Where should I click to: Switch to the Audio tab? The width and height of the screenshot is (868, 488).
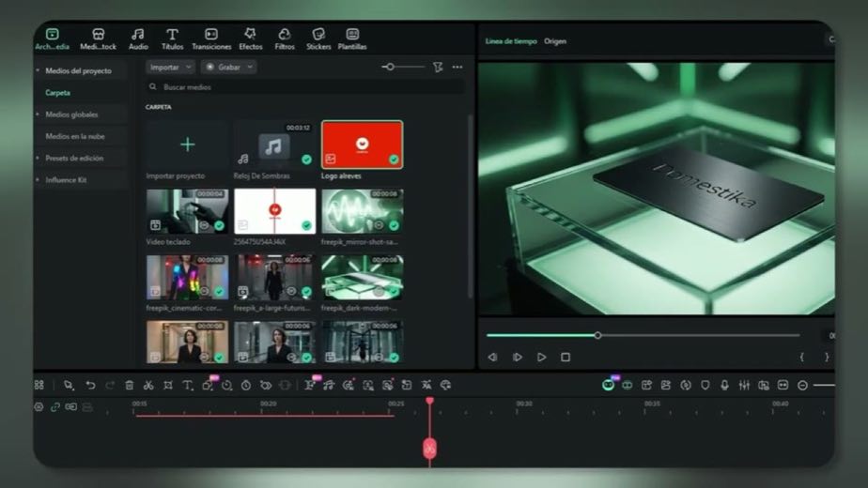pos(138,39)
